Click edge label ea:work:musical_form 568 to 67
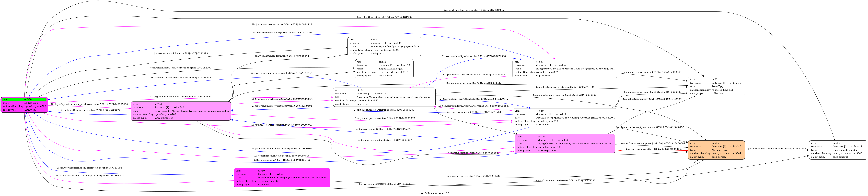 click(x=181, y=53)
